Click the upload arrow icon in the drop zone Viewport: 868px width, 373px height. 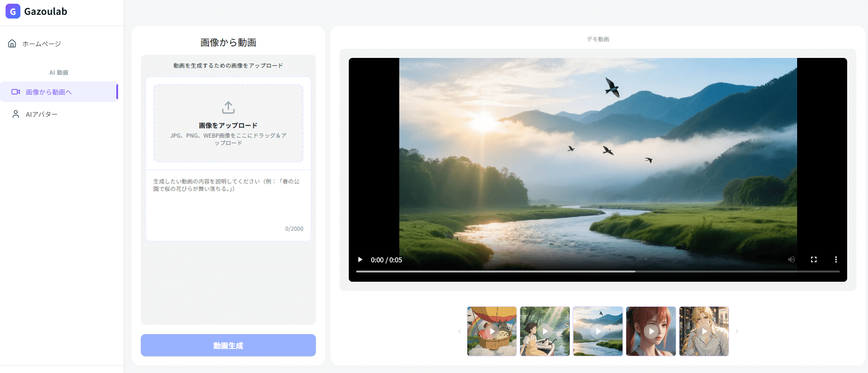click(x=228, y=107)
